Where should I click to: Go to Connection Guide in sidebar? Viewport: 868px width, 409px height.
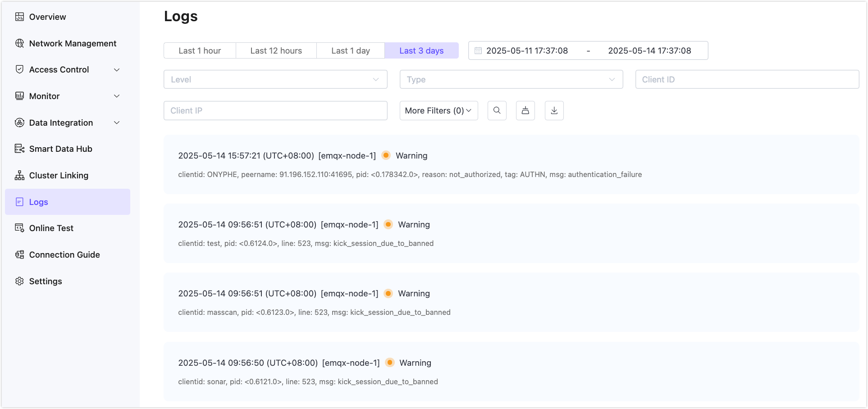pos(64,254)
